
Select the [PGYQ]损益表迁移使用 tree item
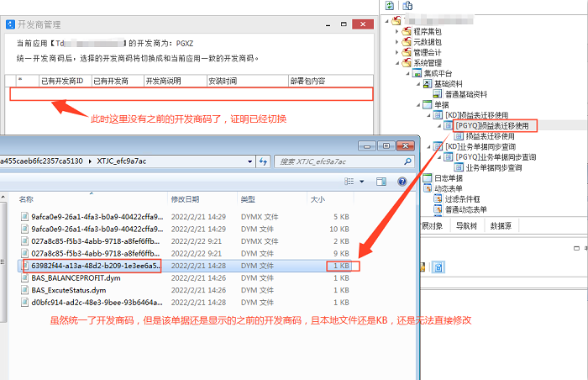491,125
